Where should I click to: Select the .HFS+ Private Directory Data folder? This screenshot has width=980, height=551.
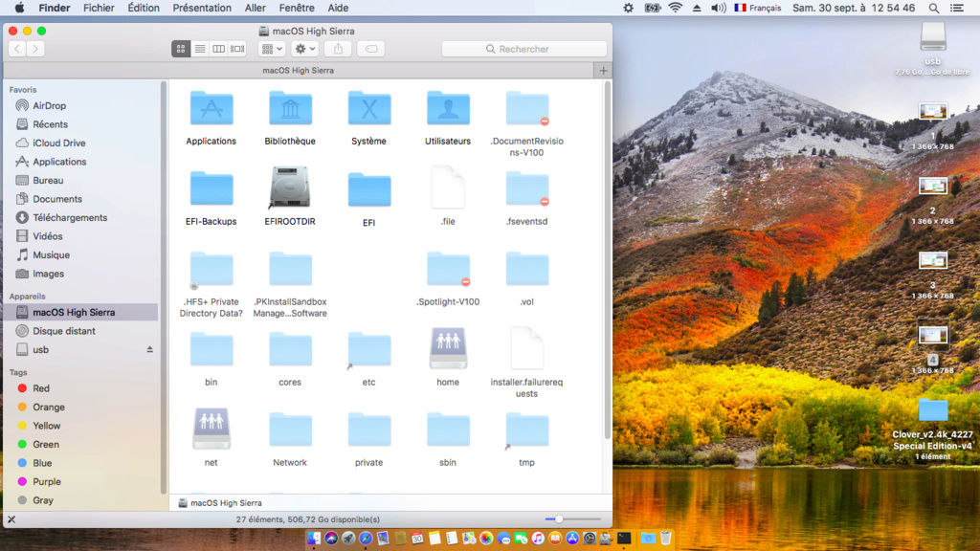click(212, 269)
